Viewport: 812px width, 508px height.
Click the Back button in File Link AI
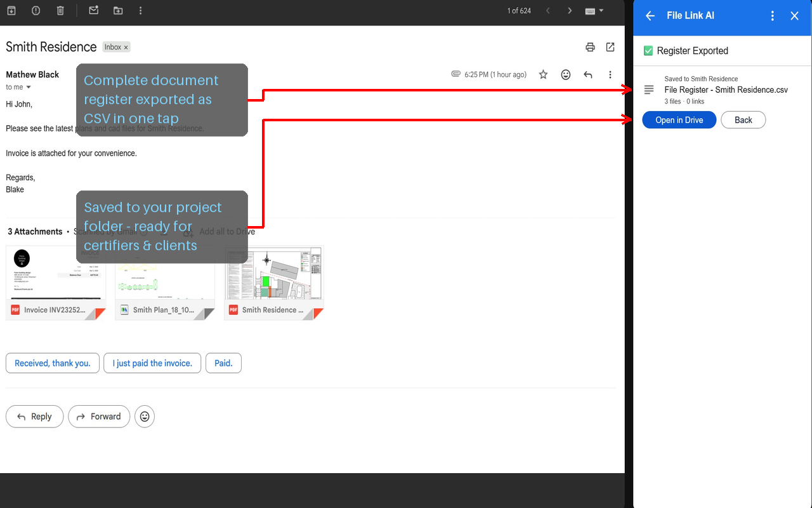coord(743,120)
